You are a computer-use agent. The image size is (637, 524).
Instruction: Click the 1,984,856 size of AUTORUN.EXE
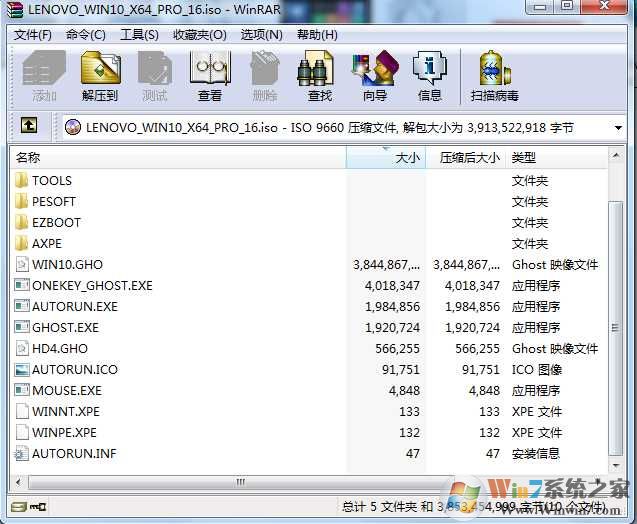pos(392,307)
